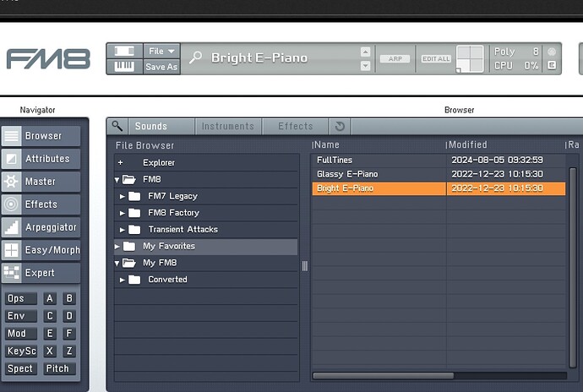Select operator C button
583x392 pixels.
50,316
